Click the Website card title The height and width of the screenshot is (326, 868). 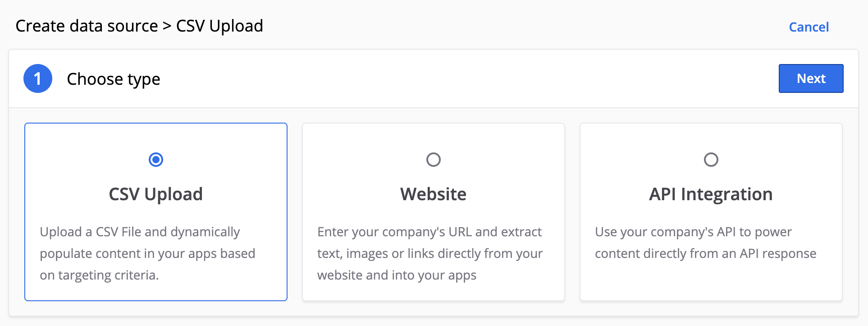tap(433, 194)
